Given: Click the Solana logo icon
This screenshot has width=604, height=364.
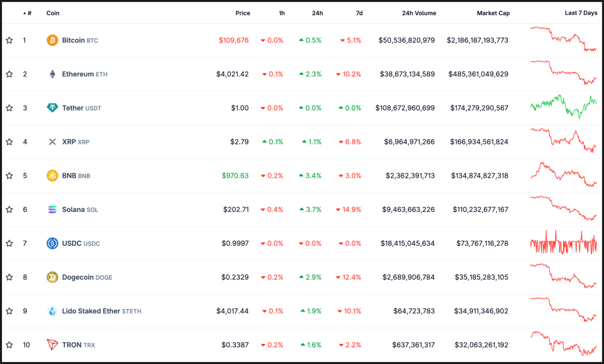Looking at the screenshot, I should click(53, 210).
